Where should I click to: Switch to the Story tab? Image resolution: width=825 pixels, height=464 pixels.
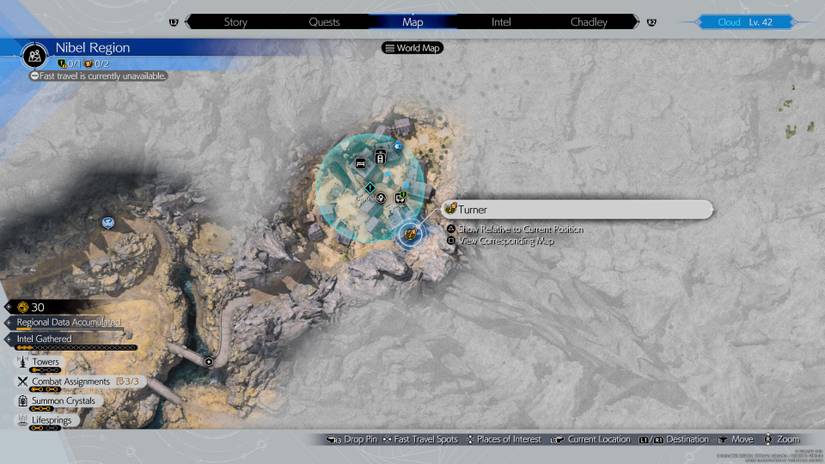(x=236, y=22)
